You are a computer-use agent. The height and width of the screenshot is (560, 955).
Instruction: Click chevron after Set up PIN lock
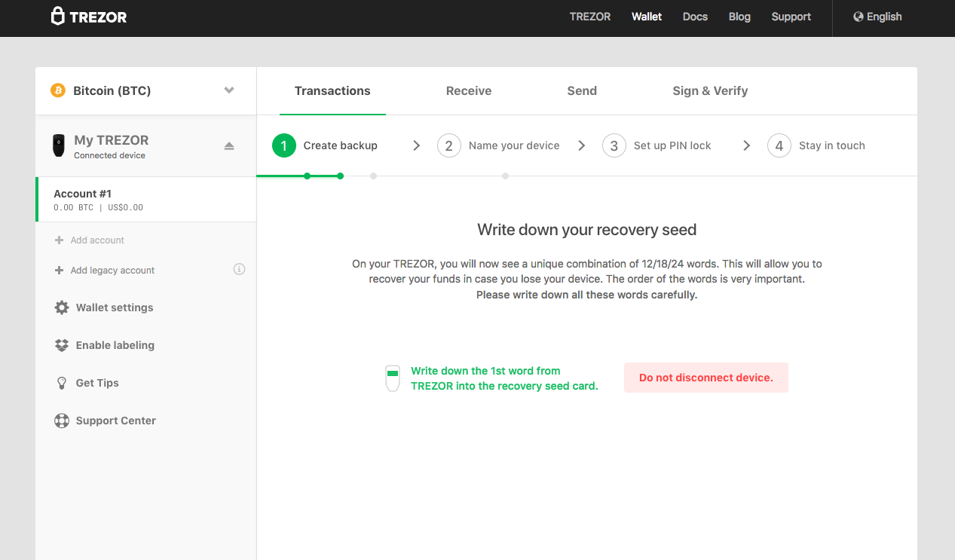pos(746,145)
